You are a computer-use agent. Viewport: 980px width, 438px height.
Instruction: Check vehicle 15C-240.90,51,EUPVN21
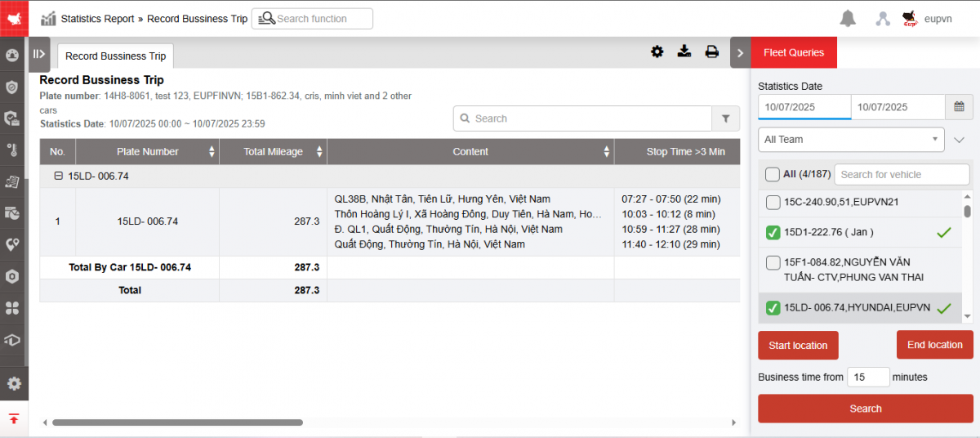tap(773, 202)
